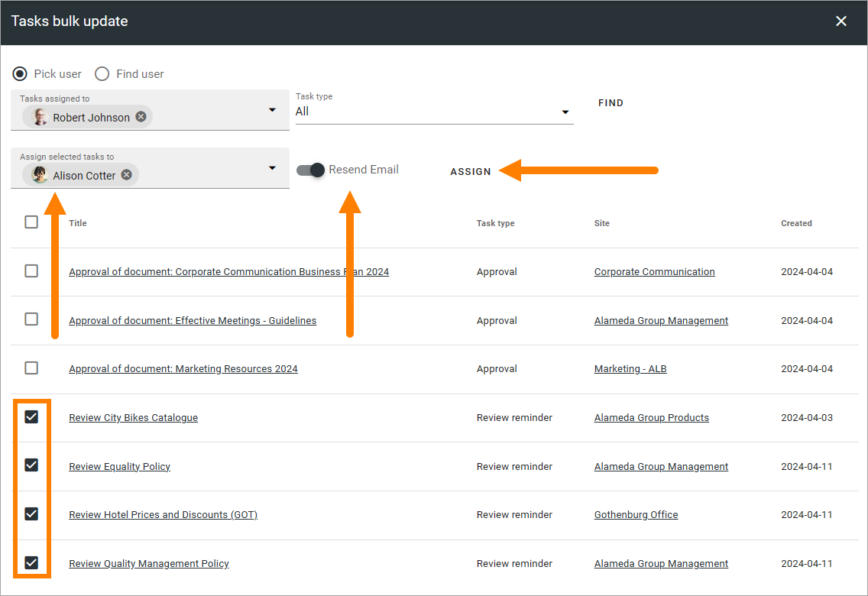
Task: Click Robert Johnson's avatar in chip
Action: [39, 117]
